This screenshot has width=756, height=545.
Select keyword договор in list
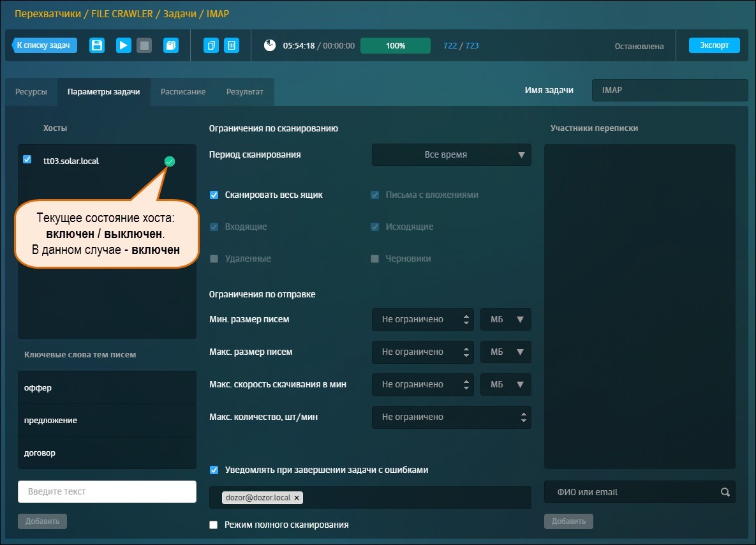(x=107, y=453)
